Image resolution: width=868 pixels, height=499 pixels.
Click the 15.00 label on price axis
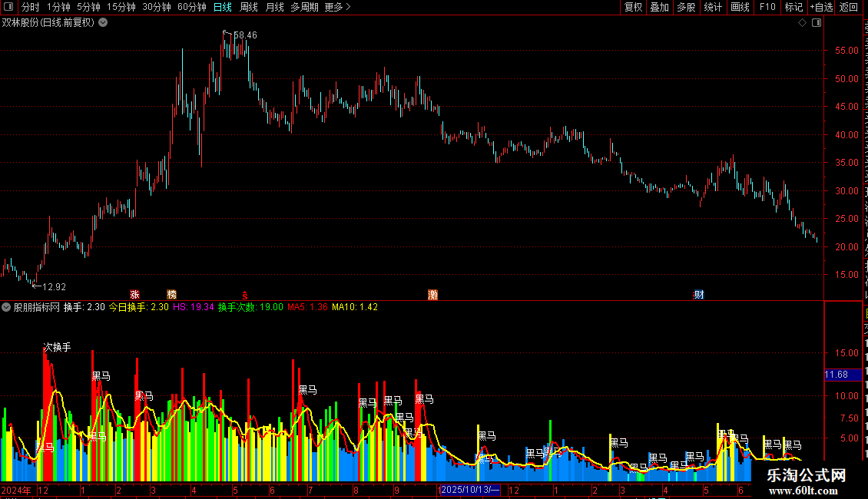[847, 274]
